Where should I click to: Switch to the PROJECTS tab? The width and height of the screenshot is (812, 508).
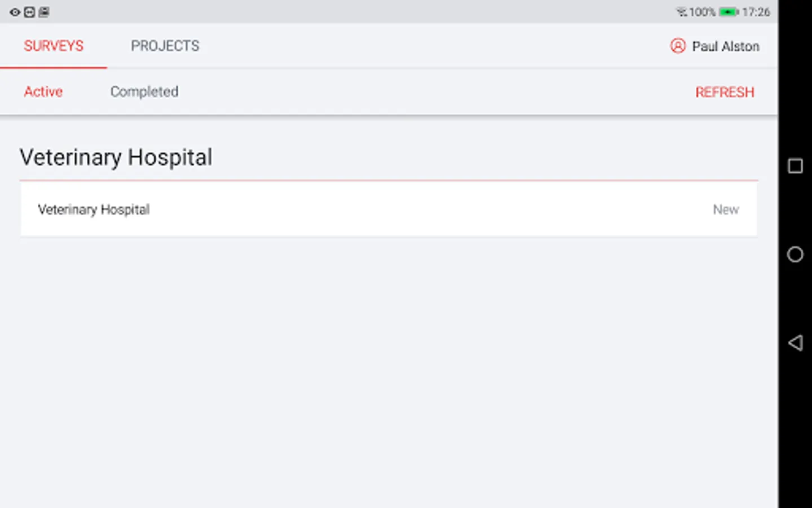[x=165, y=46]
